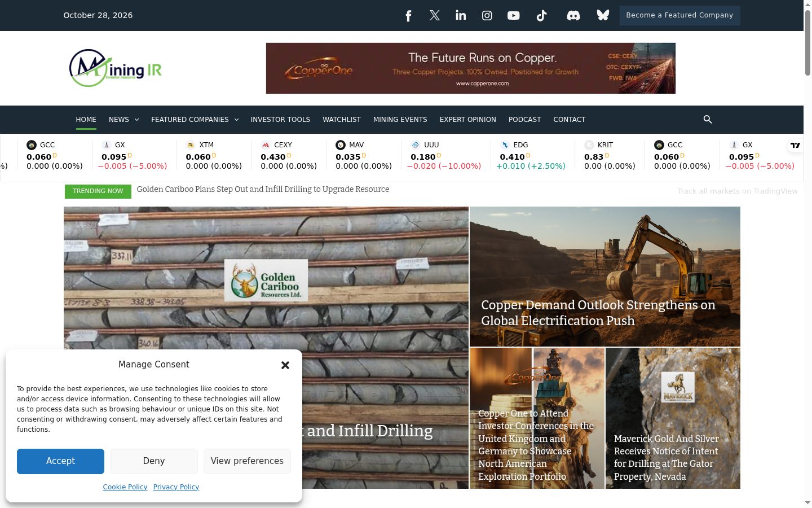The image size is (812, 508).
Task: Accept cookies in consent dialog
Action: tap(60, 461)
